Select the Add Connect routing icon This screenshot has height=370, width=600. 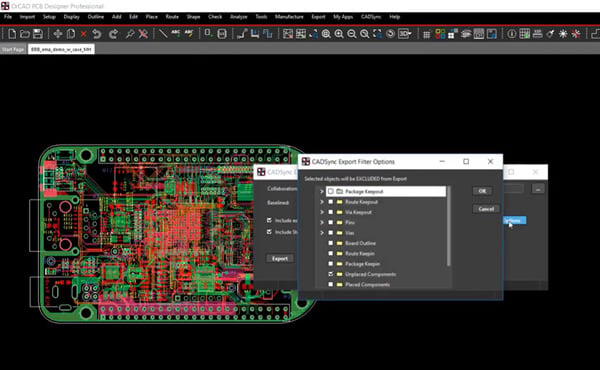242,34
